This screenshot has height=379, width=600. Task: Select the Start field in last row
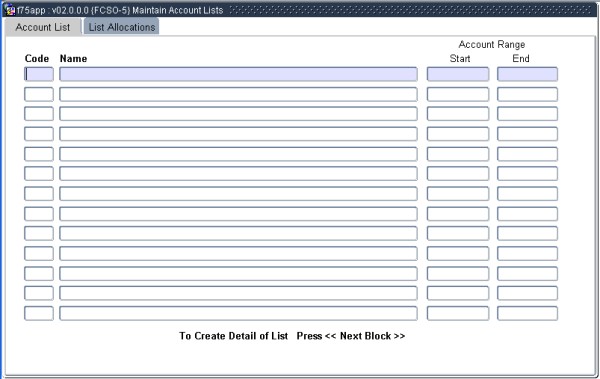(x=458, y=313)
